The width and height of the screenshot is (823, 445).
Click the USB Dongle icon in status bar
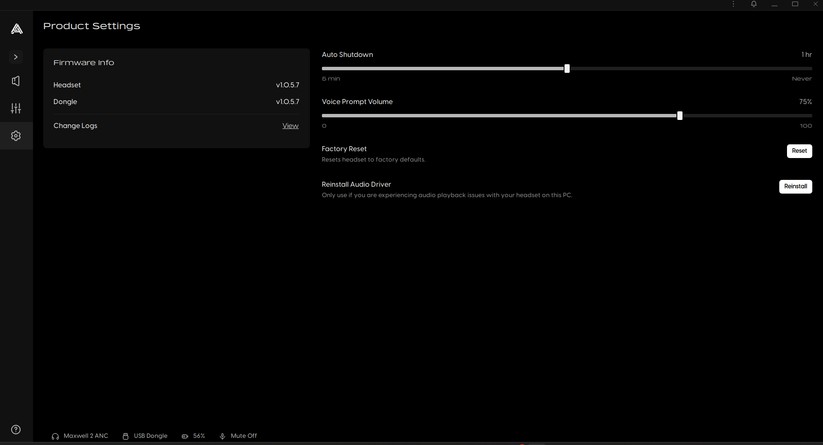coord(125,437)
